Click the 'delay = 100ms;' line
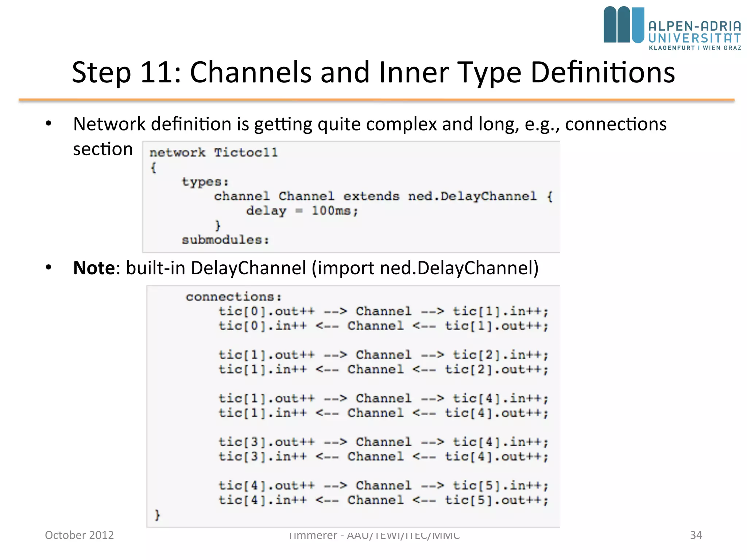Image resolution: width=747 pixels, height=560 pixels. pos(302,211)
